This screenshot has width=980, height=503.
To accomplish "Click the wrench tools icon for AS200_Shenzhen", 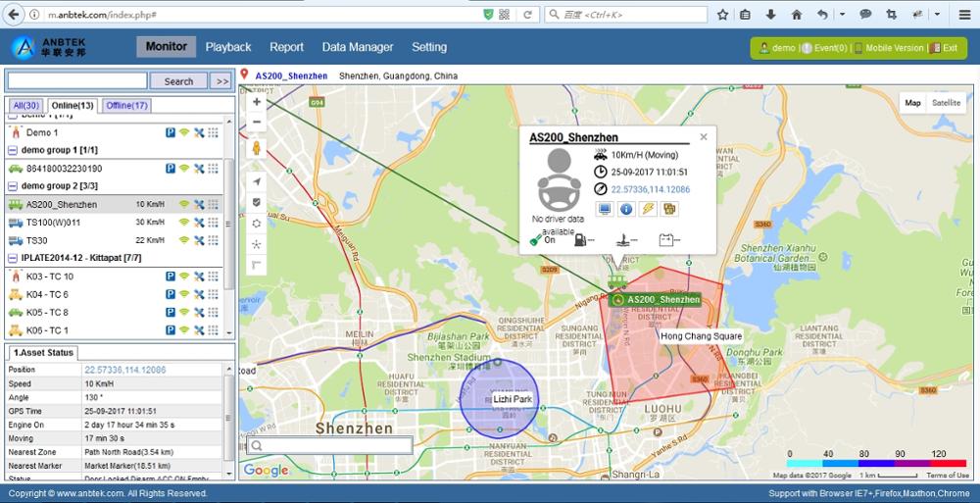I will pos(199,204).
